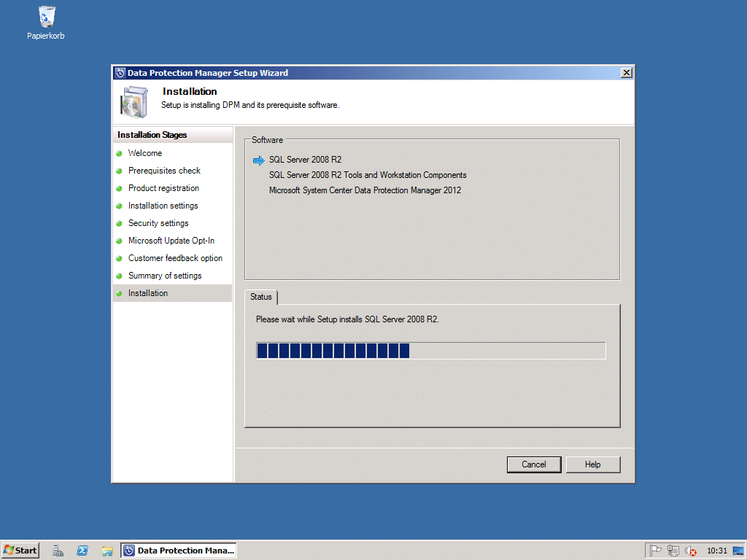Cancel the DPM installation
Viewport: 747px width, 560px height.
[533, 464]
